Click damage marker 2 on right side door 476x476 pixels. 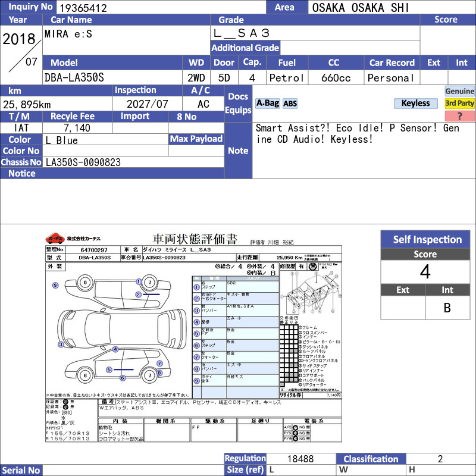coord(139,294)
